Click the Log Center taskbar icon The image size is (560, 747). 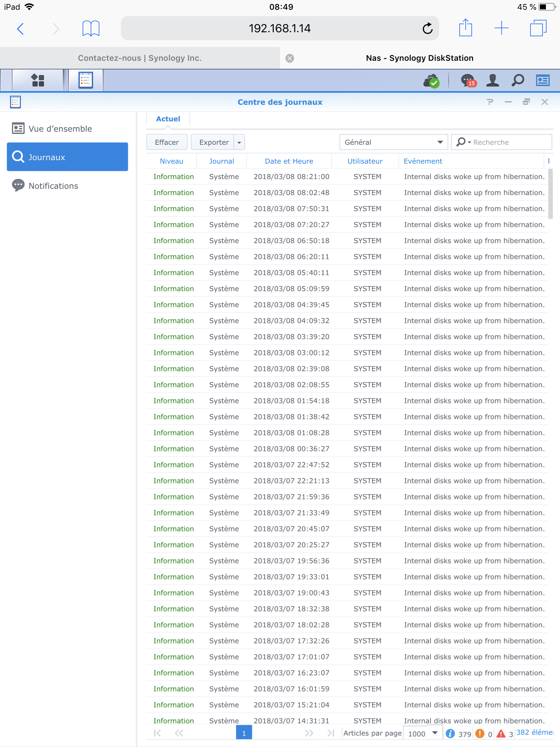(86, 80)
